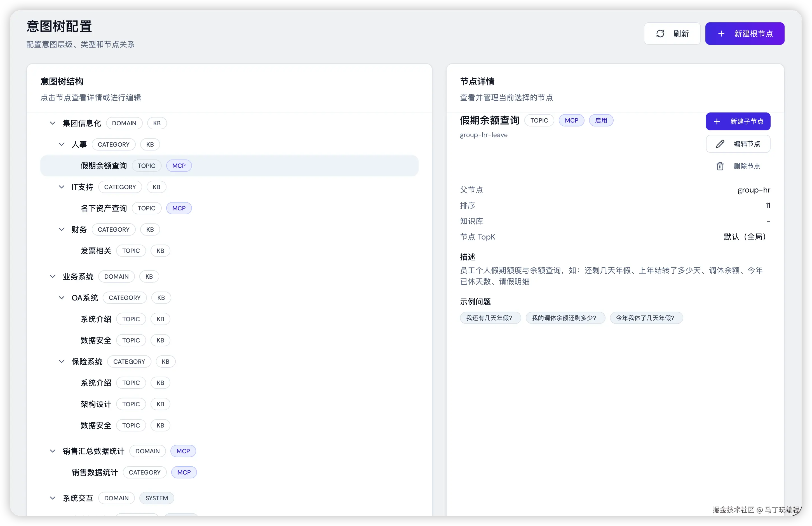Create a new root node with 新建根节点
812x526 pixels.
pyautogui.click(x=745, y=33)
